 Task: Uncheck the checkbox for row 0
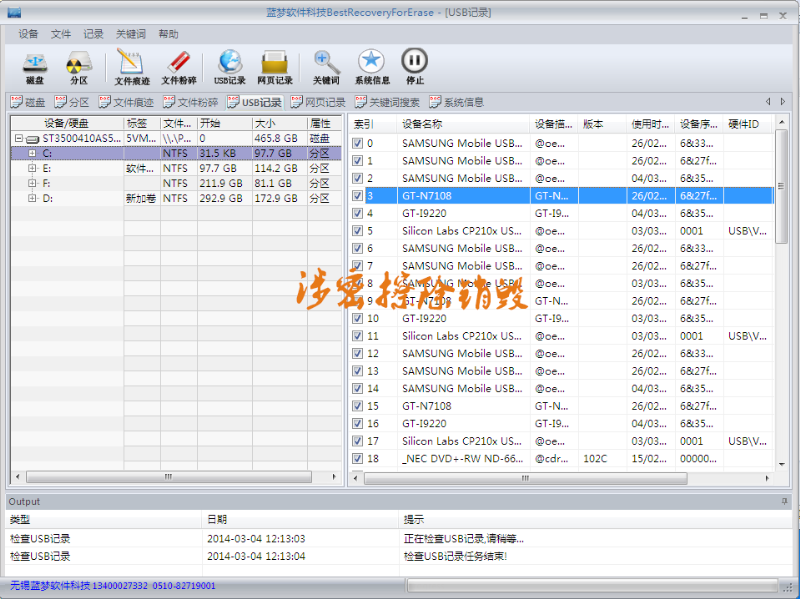coord(359,143)
